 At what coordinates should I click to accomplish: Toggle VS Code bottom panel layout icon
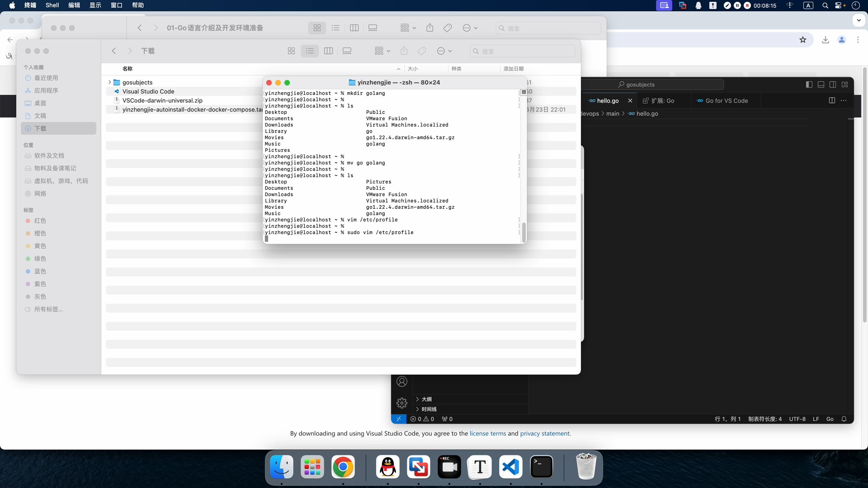[821, 84]
